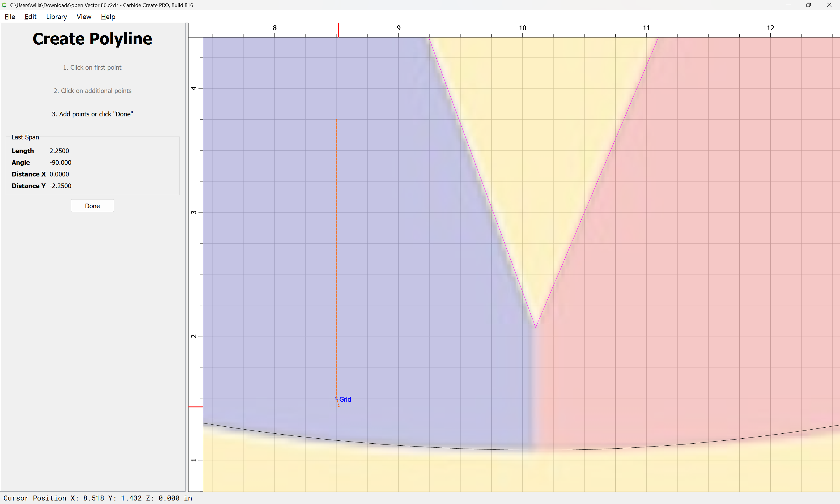
Task: Maximize/restore the Carbide Create window
Action: click(808, 5)
